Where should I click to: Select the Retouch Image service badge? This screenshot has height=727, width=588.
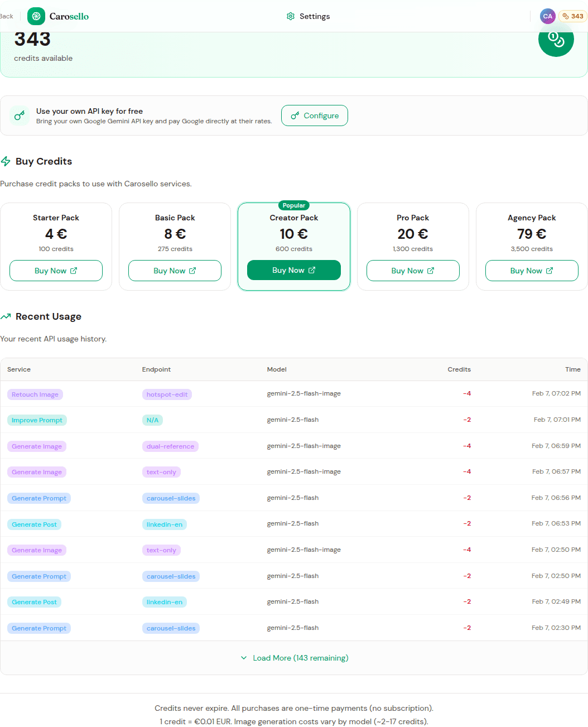pos(35,394)
